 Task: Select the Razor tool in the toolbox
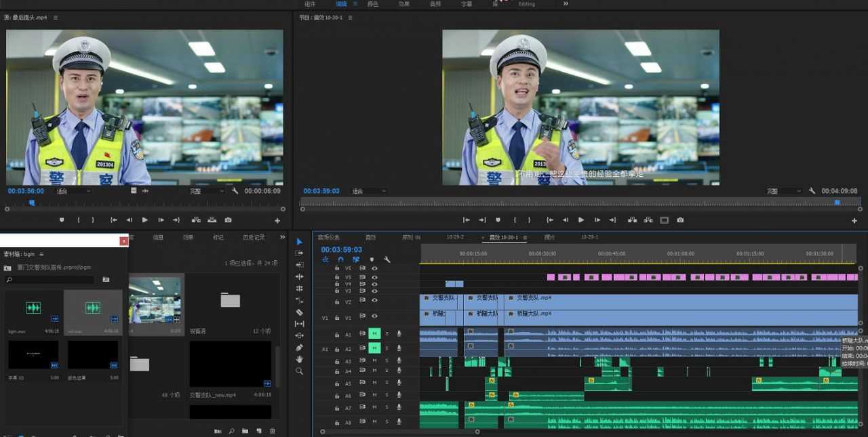tap(300, 312)
